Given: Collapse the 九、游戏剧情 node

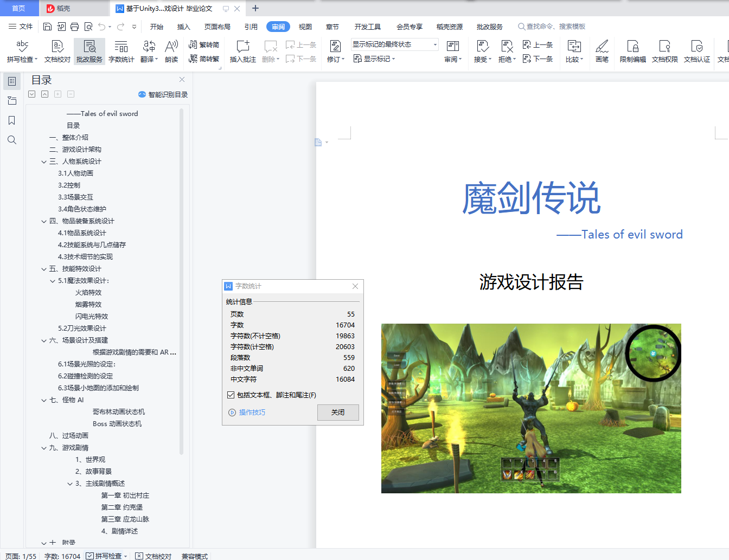Looking at the screenshot, I should click(x=44, y=448).
